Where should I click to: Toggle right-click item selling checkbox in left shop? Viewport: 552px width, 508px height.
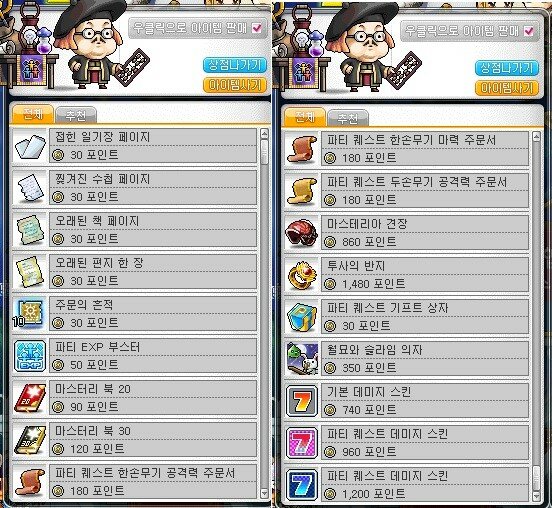pos(257,28)
